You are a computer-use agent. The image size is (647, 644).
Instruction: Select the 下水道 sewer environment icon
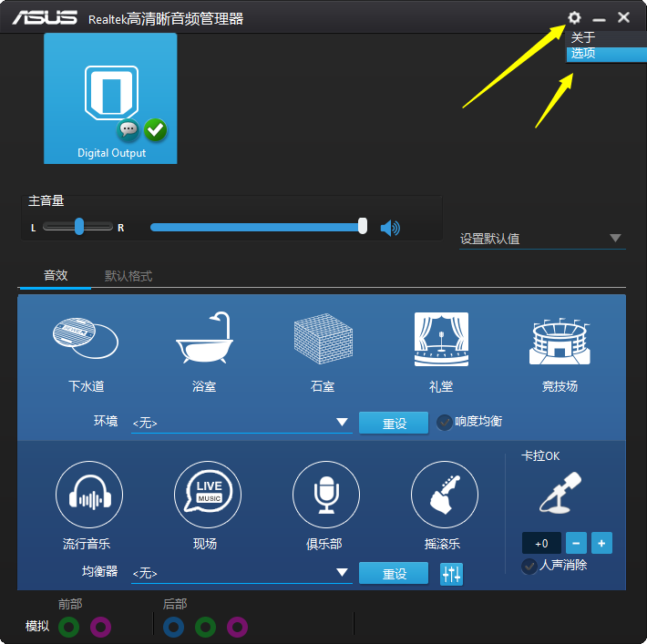pyautogui.click(x=86, y=338)
